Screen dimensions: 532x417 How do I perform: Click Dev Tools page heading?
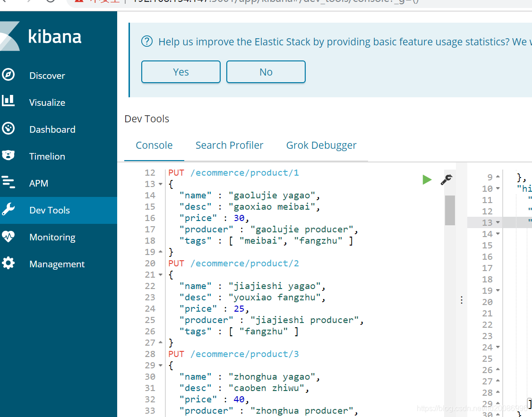[146, 119]
